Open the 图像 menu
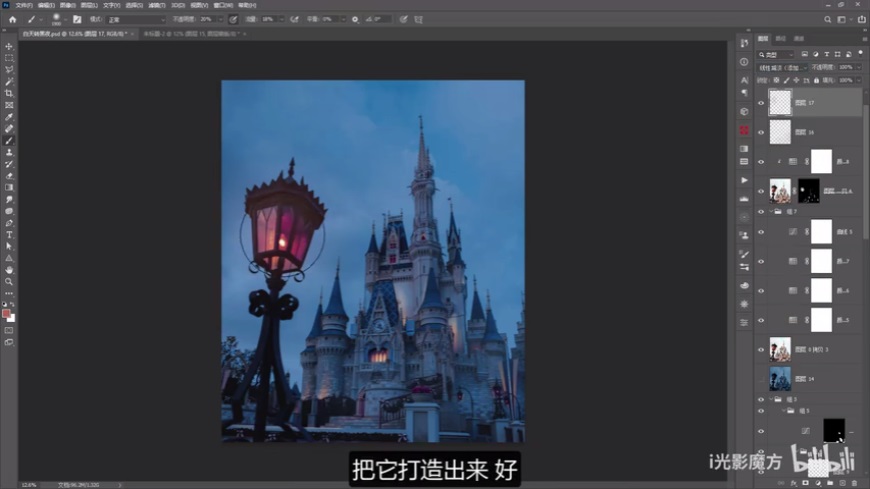The image size is (870, 489). point(67,5)
